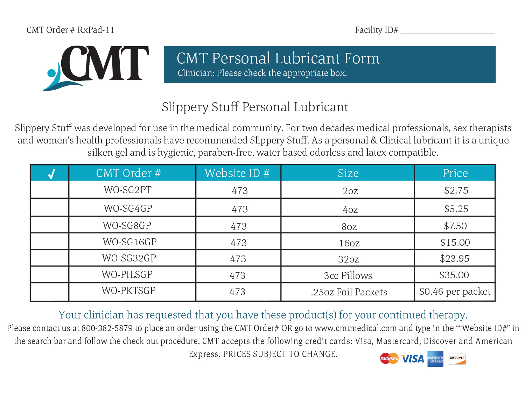Click the MasterCard logo icon
The width and height of the screenshot is (525, 420).
pyautogui.click(x=389, y=358)
